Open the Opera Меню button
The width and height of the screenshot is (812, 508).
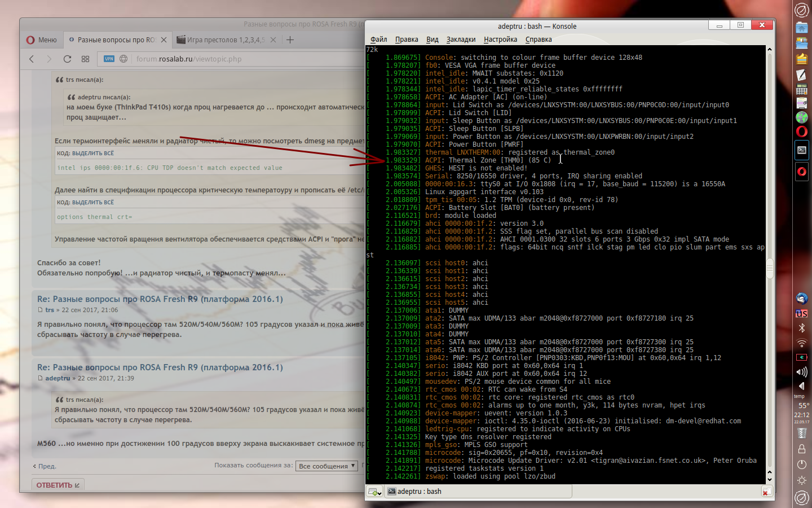click(42, 40)
